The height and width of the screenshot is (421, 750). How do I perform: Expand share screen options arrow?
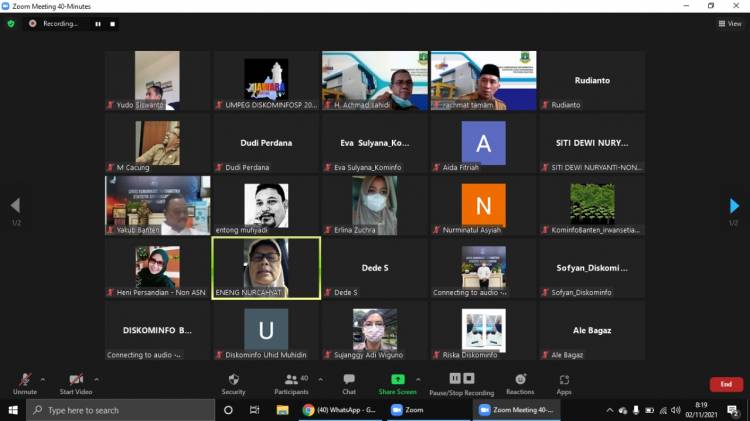pos(419,380)
